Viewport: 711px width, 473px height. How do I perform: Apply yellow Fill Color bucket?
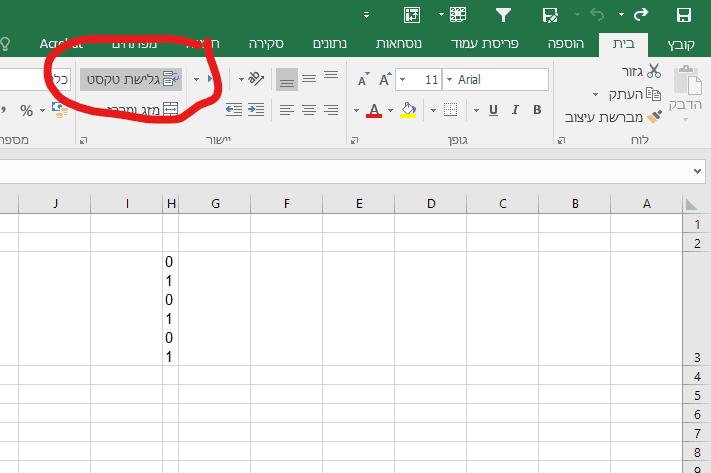408,110
